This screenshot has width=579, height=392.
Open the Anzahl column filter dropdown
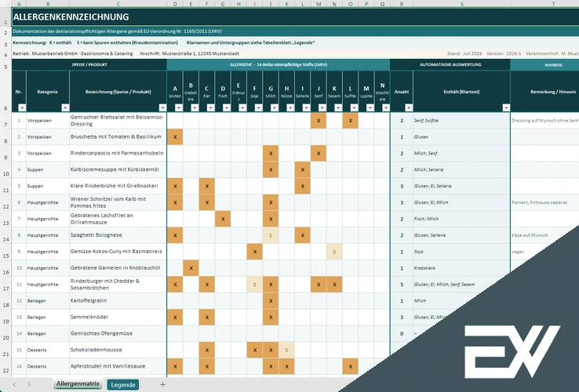409,107
